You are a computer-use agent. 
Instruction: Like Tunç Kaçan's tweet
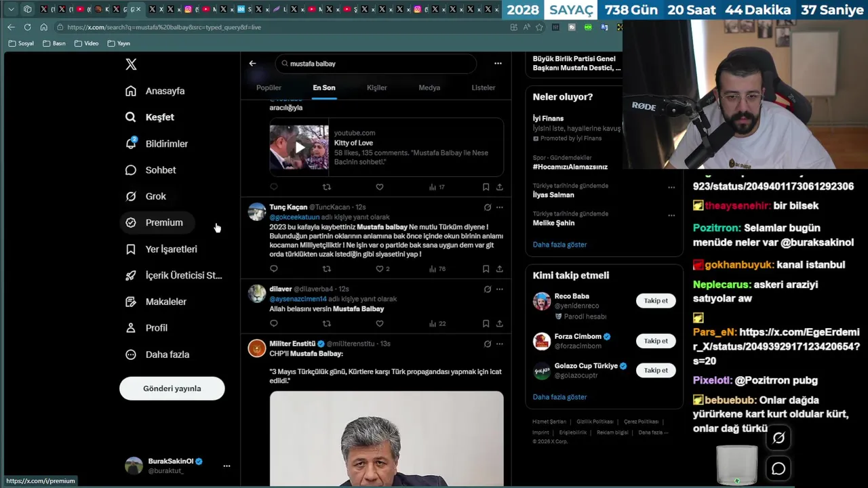(380, 269)
